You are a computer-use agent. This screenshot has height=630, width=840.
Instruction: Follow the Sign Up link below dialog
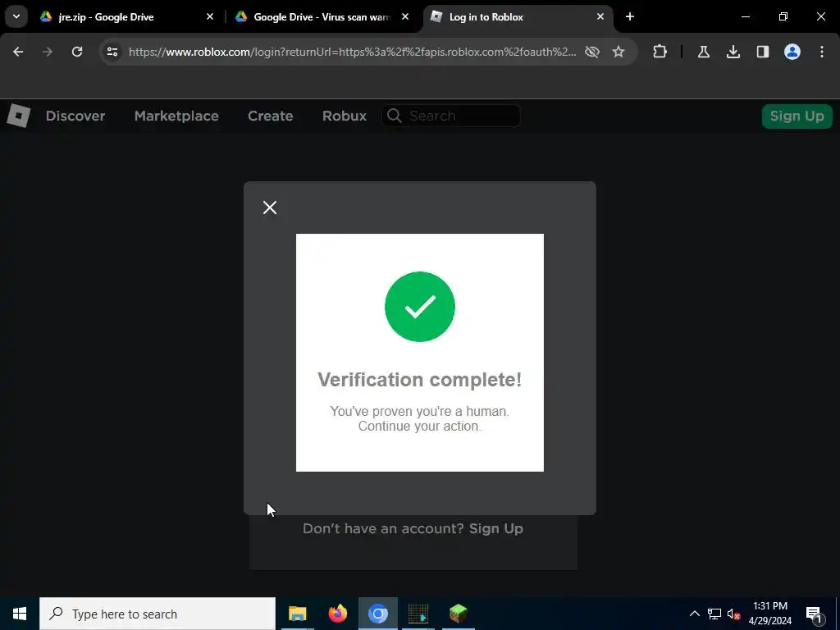point(496,528)
